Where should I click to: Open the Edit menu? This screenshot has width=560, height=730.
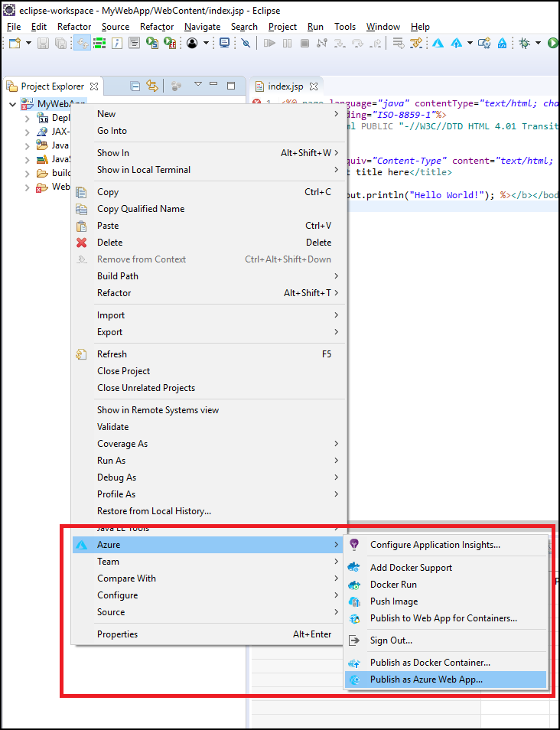point(39,27)
